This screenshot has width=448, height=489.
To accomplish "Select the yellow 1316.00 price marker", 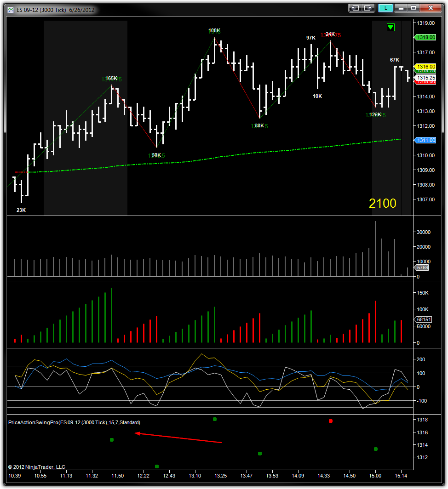I will 425,67.
